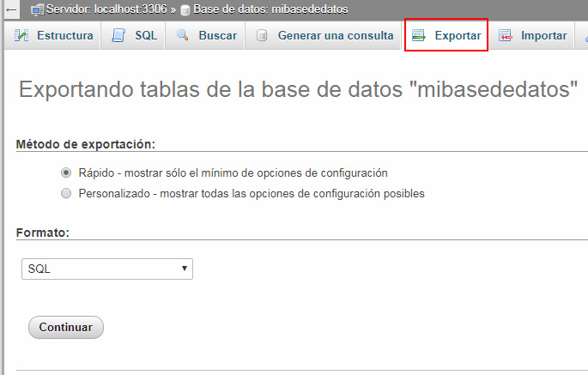Select the Exportar tab

point(446,35)
